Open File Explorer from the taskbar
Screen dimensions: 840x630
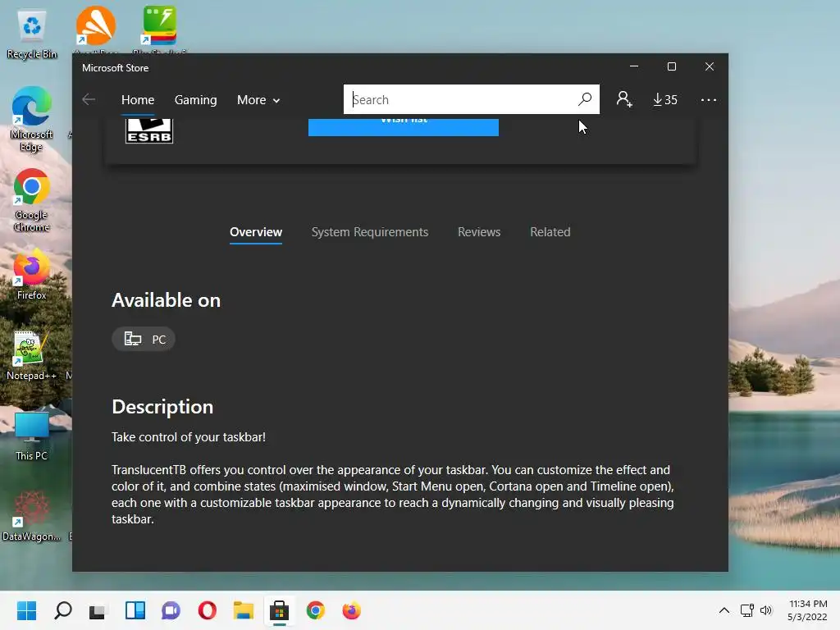point(243,610)
